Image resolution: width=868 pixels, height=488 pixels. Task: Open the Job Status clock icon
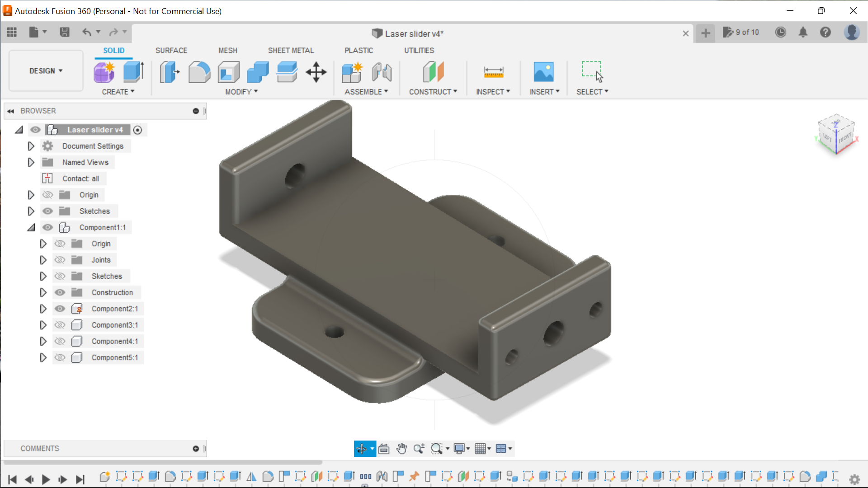coord(781,32)
